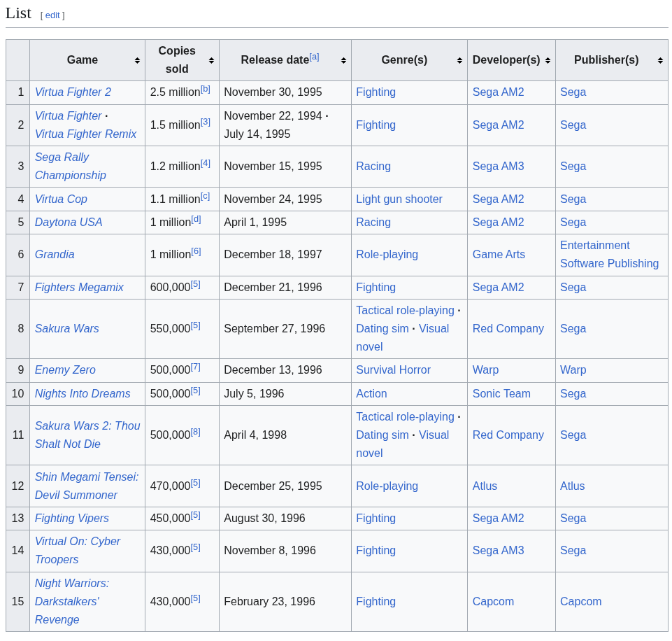
Task: Open the Virtua Fighter 2 game link
Action: tap(73, 92)
